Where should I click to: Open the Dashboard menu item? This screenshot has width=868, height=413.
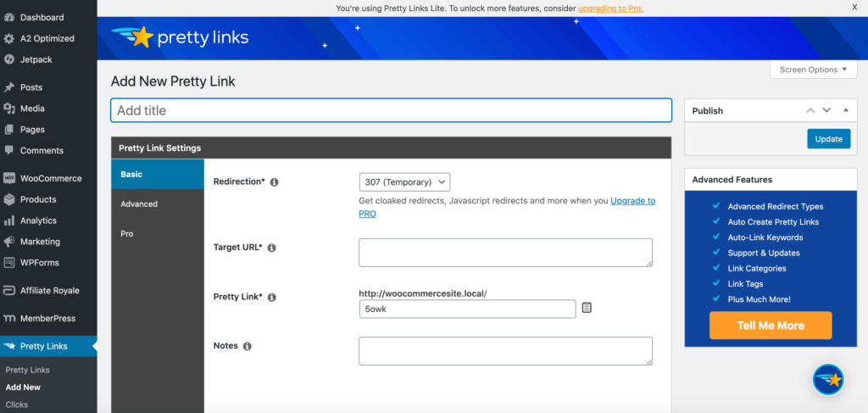[x=48, y=17]
